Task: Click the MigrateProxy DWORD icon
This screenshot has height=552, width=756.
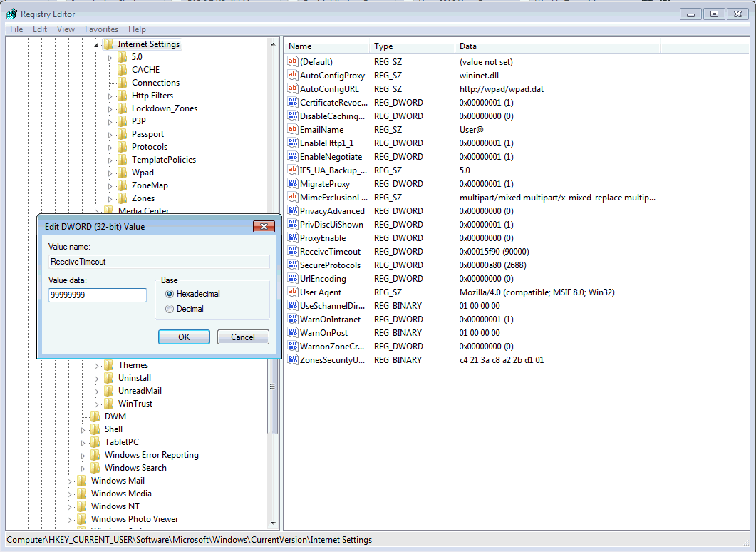Action: click(x=293, y=183)
